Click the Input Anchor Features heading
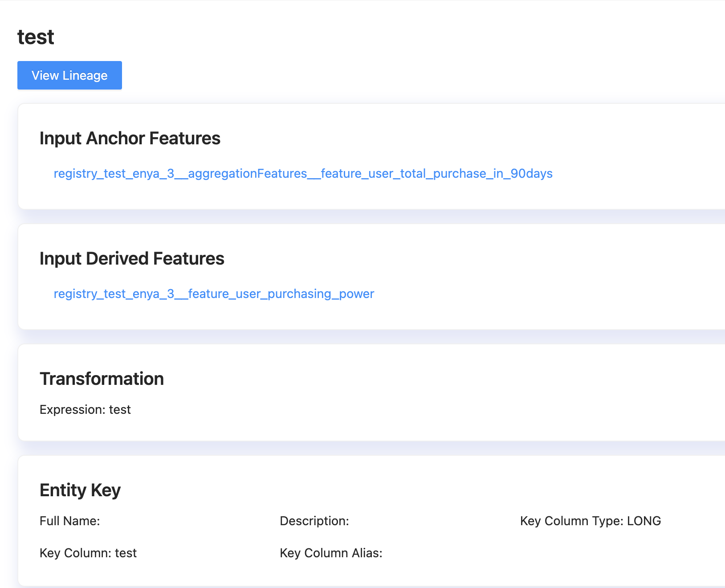Image resolution: width=725 pixels, height=588 pixels. [x=130, y=139]
